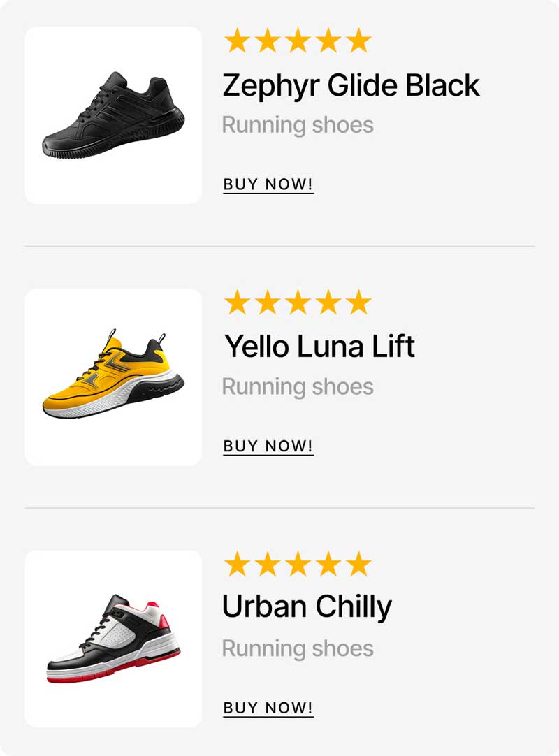Click the first star of Zephyr Glide Black rating
559x756 pixels.
[x=238, y=40]
